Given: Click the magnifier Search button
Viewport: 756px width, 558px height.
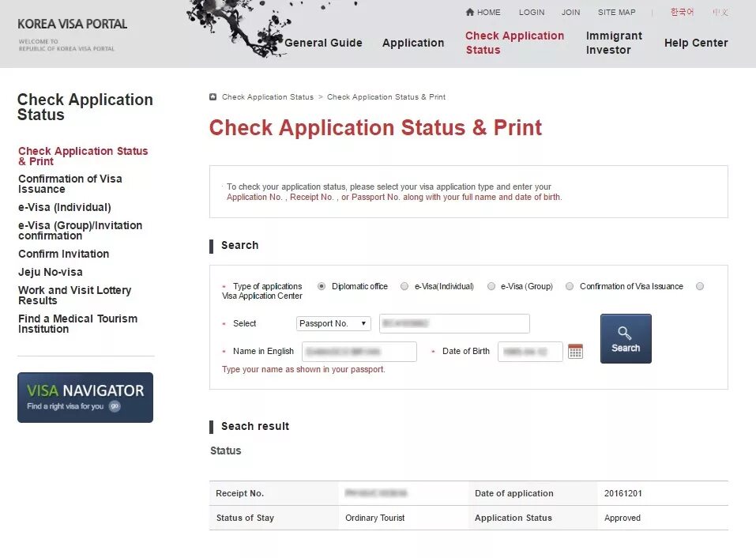Looking at the screenshot, I should coord(625,338).
